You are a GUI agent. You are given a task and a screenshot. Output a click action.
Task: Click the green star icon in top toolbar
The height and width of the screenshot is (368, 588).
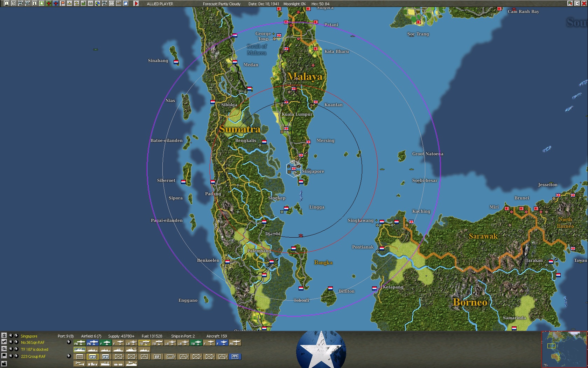coord(42,4)
